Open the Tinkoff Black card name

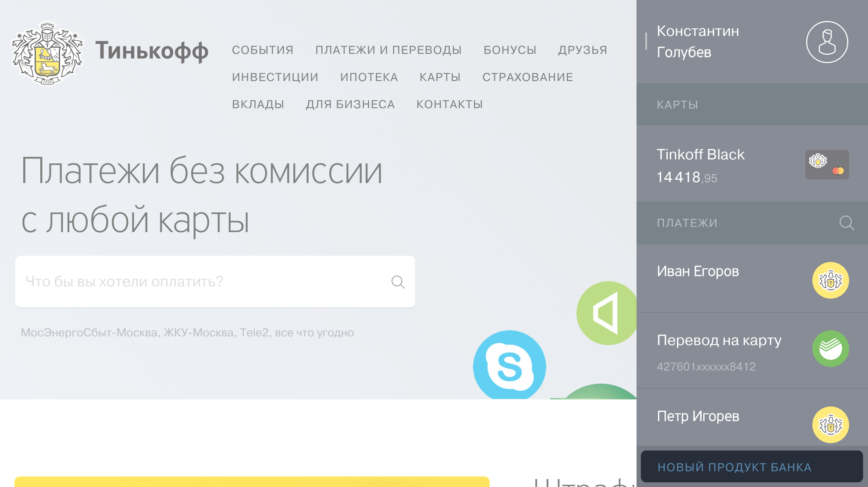[700, 154]
